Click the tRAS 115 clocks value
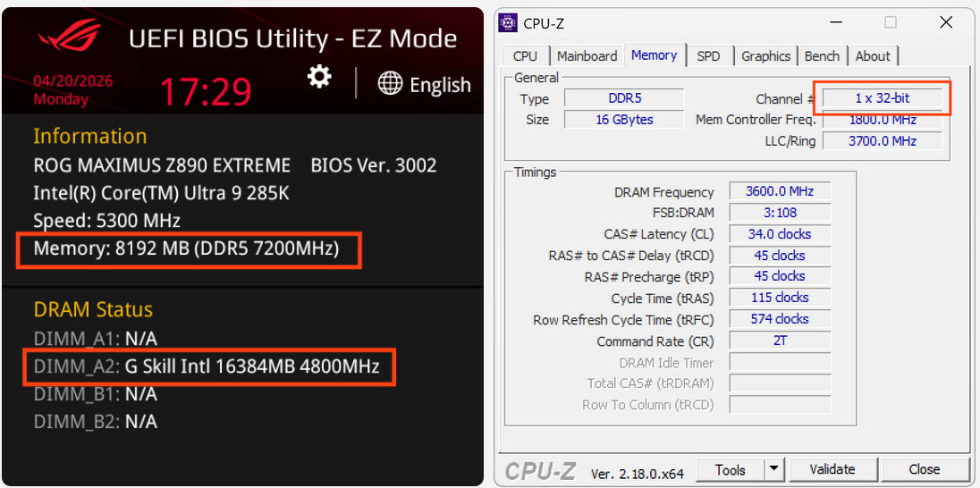Image resolution: width=980 pixels, height=488 pixels. [x=780, y=298]
